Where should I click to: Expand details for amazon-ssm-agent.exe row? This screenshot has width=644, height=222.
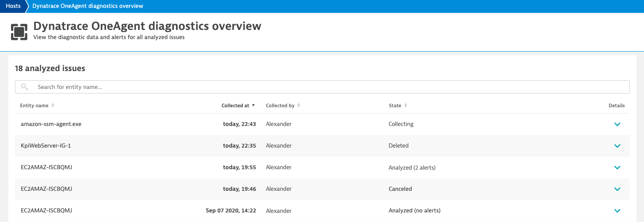click(x=617, y=124)
